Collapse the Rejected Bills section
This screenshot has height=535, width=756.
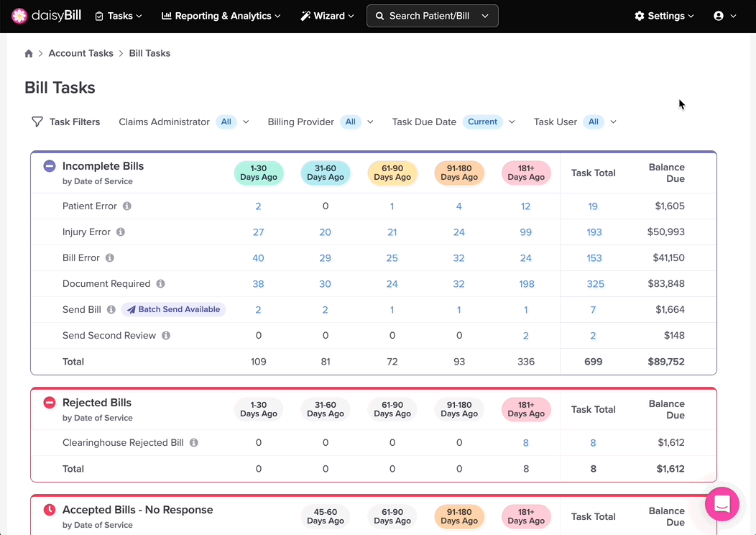[x=49, y=403]
